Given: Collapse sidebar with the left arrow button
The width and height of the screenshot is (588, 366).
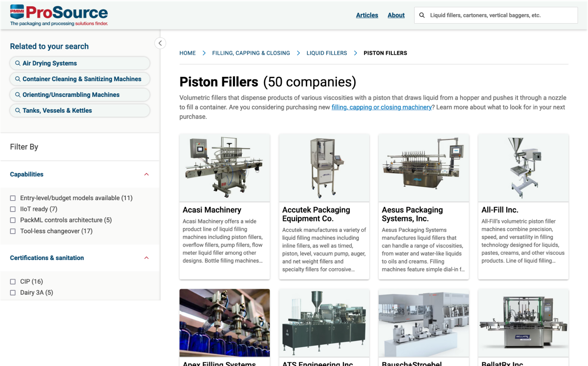Looking at the screenshot, I should [160, 43].
